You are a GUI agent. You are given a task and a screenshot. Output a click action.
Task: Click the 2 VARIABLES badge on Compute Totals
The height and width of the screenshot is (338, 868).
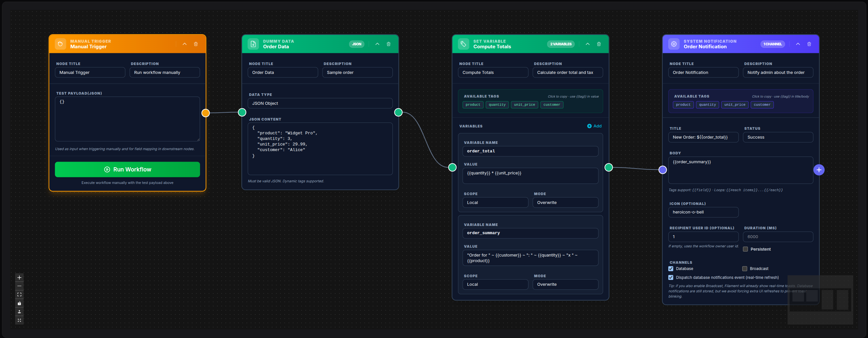[560, 44]
